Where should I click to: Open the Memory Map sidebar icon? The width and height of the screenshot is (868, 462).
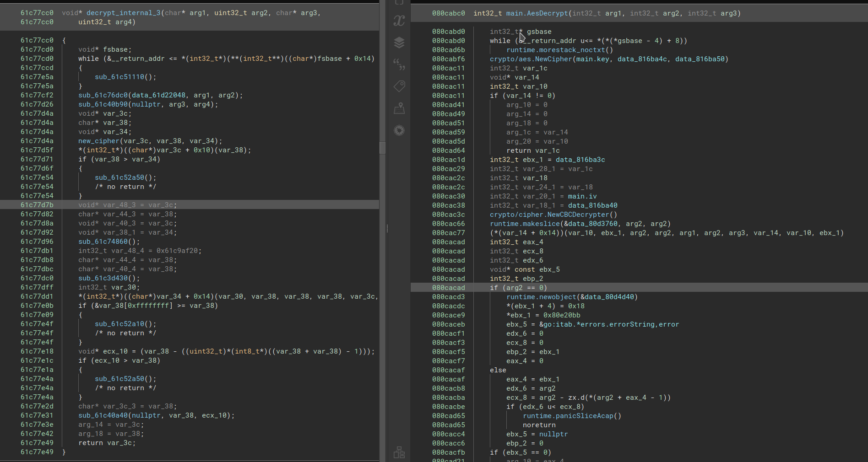pos(399,108)
